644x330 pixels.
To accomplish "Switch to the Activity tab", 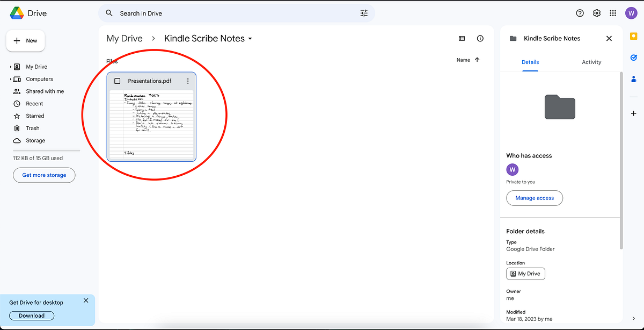I will [591, 62].
